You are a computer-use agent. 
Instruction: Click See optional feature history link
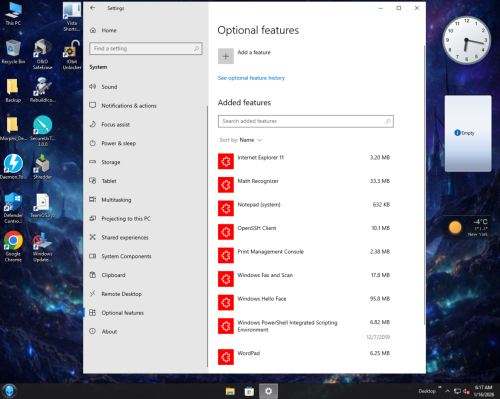click(x=251, y=78)
